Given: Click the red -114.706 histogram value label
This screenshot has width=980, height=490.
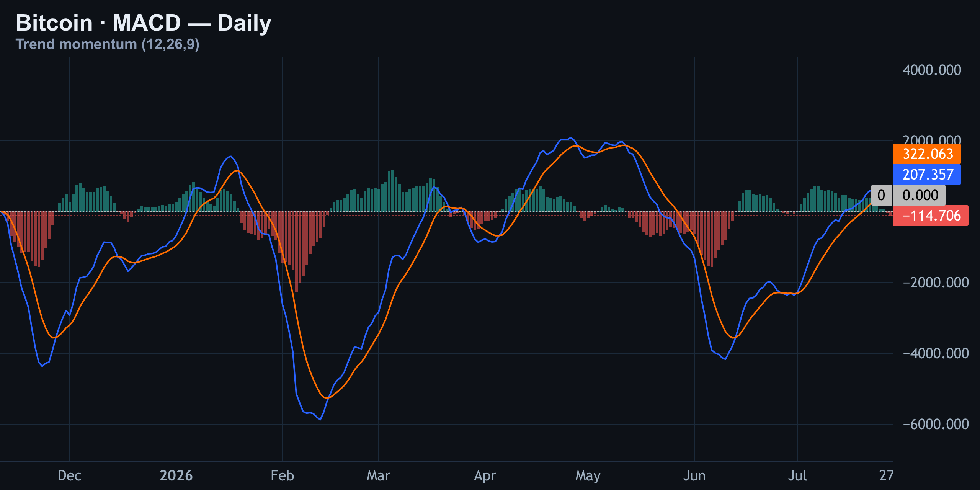Looking at the screenshot, I should [930, 216].
